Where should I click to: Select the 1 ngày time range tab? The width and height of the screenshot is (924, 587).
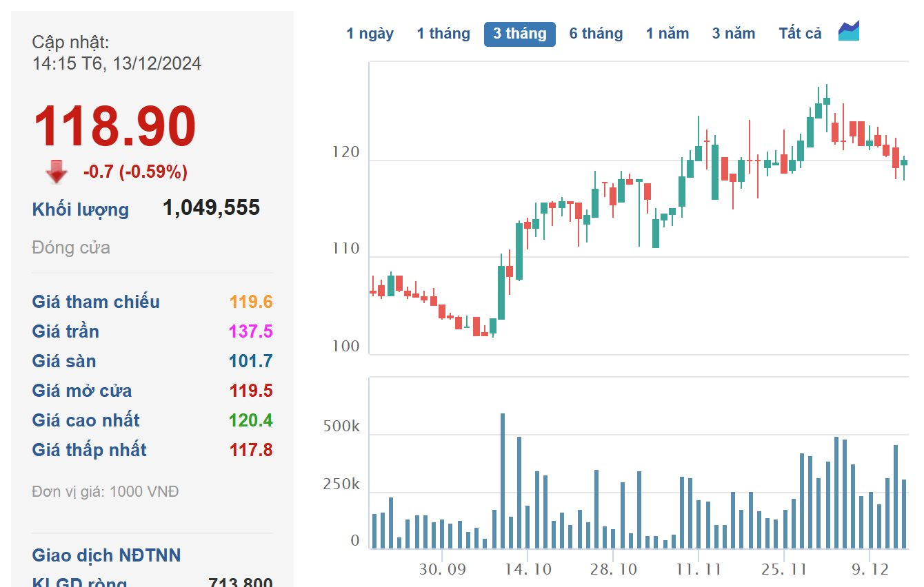tap(370, 34)
